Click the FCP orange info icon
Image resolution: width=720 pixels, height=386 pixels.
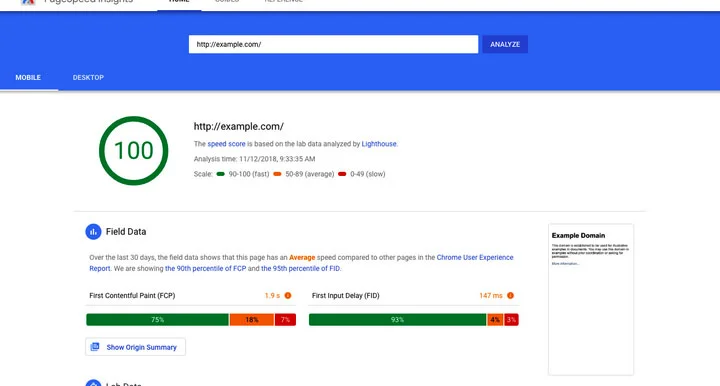[288, 296]
